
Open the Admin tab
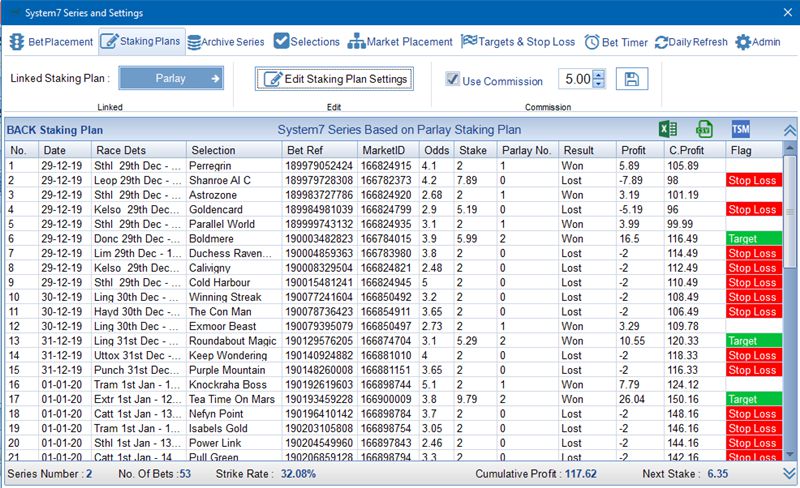click(x=758, y=42)
